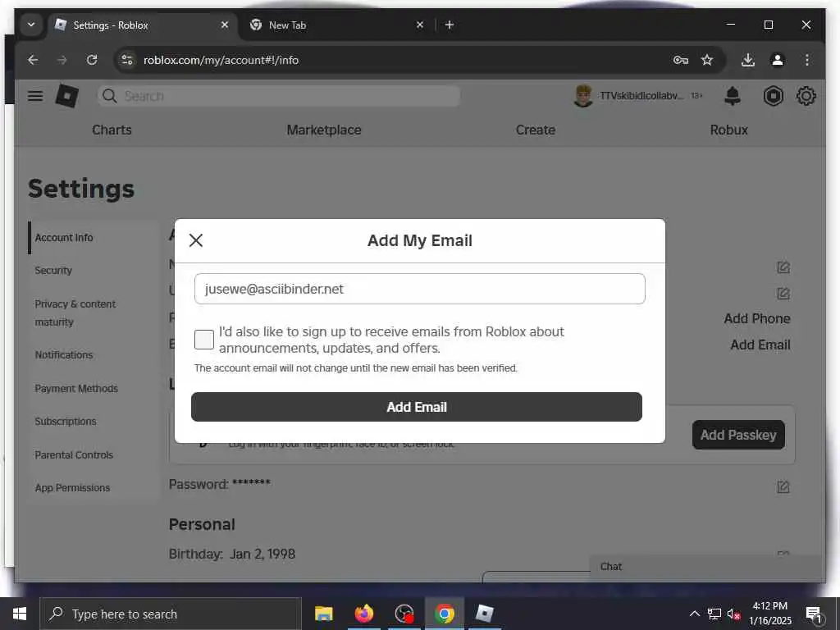The image size is (840, 630).
Task: Click the Birthday Jan 2, 1998 text
Action: click(232, 554)
